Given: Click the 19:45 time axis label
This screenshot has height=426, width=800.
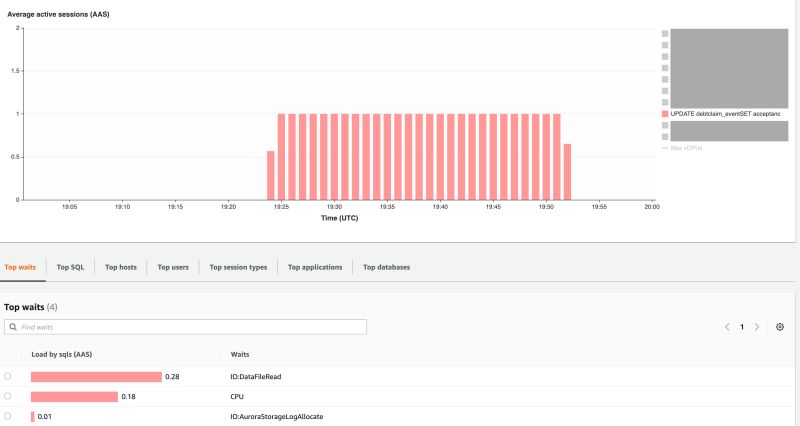Looking at the screenshot, I should 493,207.
